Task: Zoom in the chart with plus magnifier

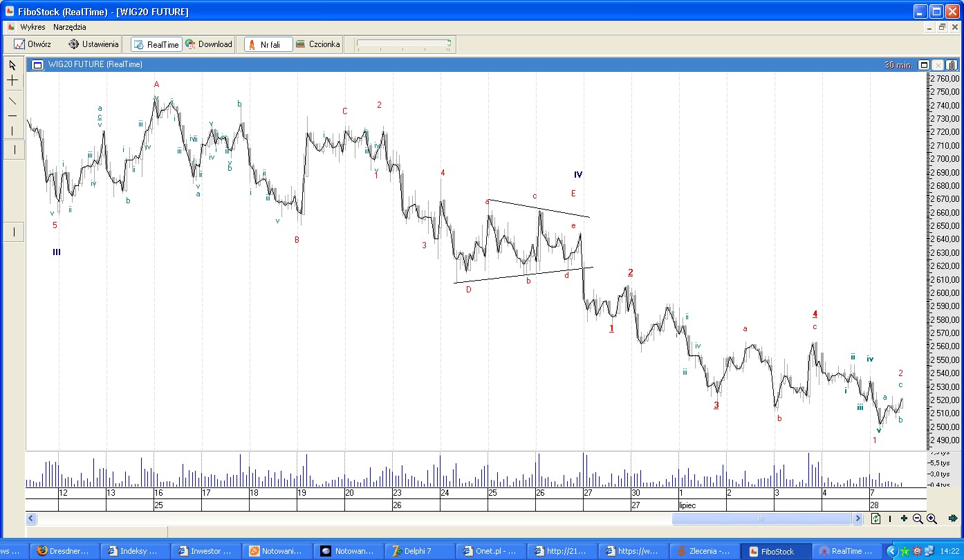Action: click(x=931, y=519)
